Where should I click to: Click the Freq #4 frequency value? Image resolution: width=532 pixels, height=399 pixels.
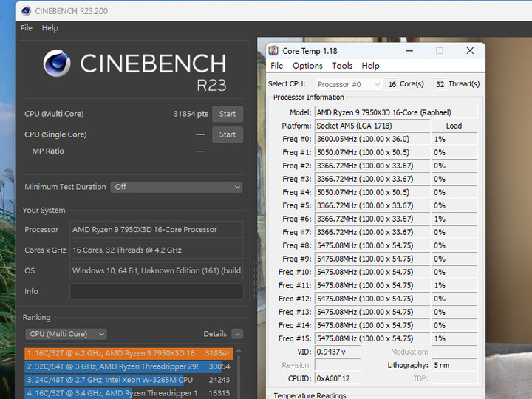coord(372,192)
